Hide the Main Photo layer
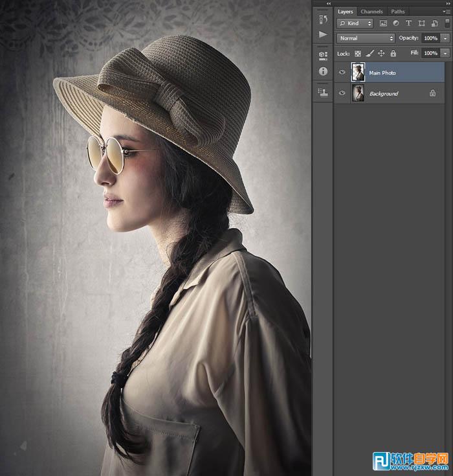The width and height of the screenshot is (453, 476). click(342, 73)
